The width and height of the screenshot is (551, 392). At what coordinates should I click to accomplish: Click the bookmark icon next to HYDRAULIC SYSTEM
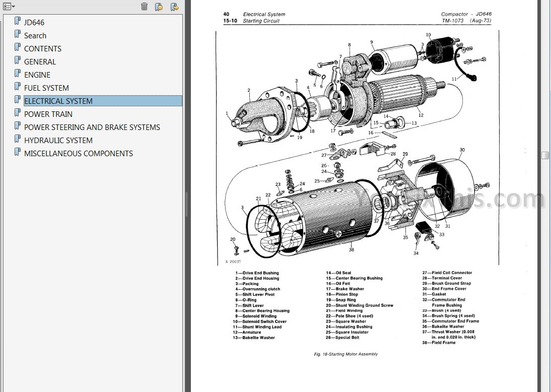[18, 140]
